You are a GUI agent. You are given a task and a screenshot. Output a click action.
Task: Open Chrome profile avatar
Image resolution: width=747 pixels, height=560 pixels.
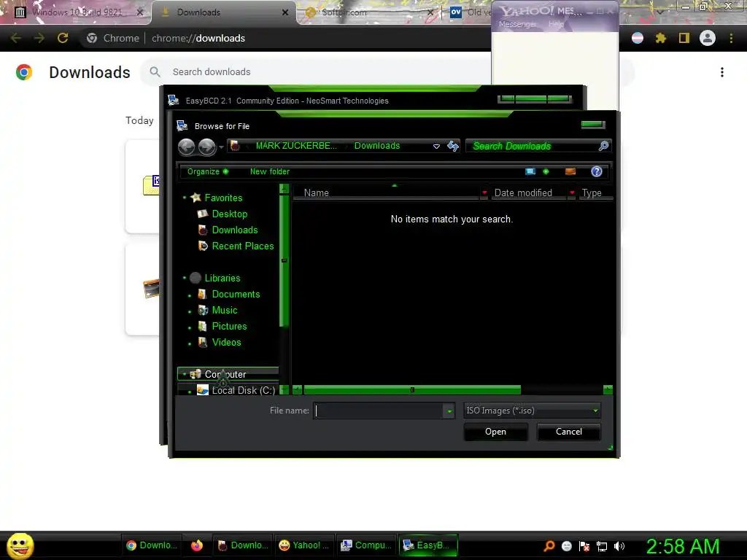(708, 38)
